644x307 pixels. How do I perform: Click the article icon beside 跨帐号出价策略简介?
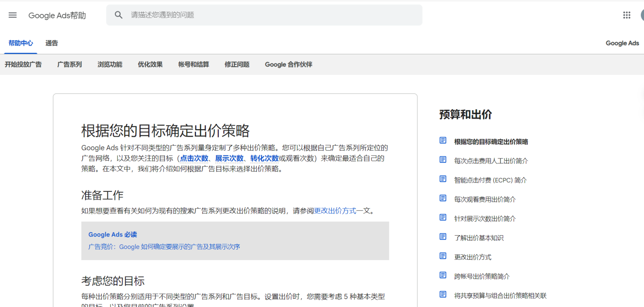click(x=442, y=275)
